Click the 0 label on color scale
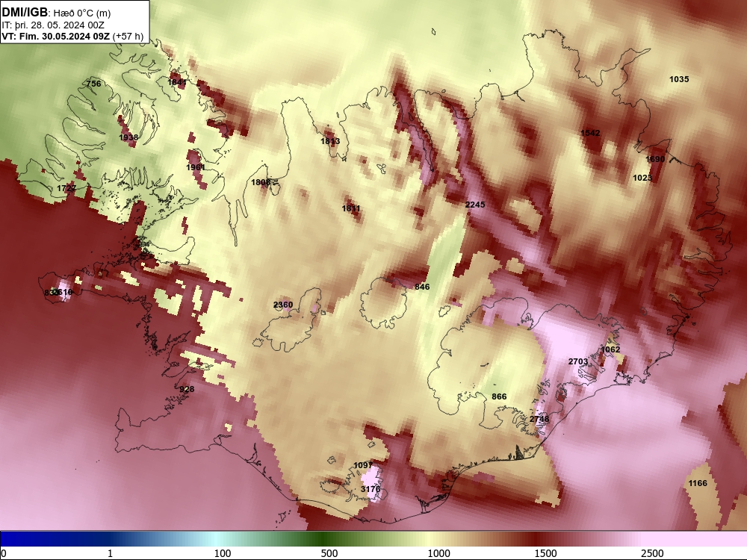The height and width of the screenshot is (560, 747). 4,553
